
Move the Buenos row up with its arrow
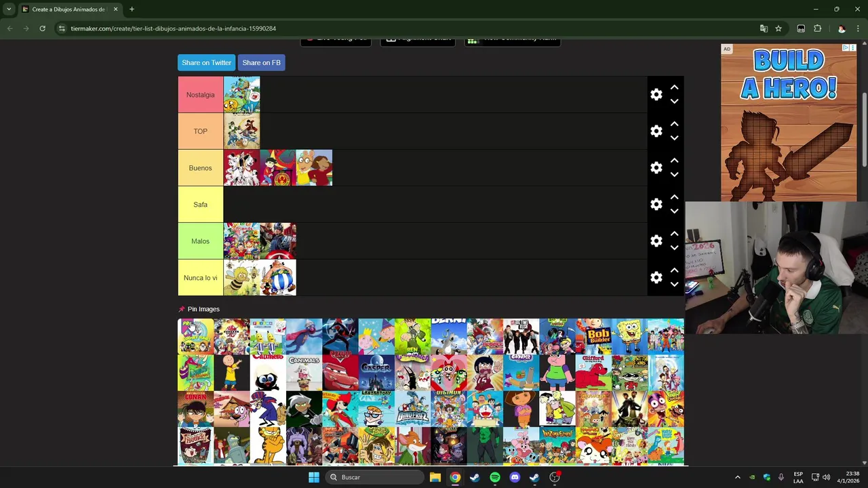pos(674,161)
